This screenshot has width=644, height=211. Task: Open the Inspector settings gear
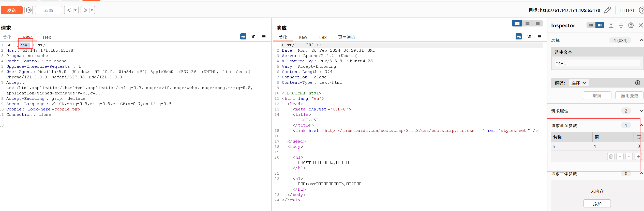tap(631, 25)
